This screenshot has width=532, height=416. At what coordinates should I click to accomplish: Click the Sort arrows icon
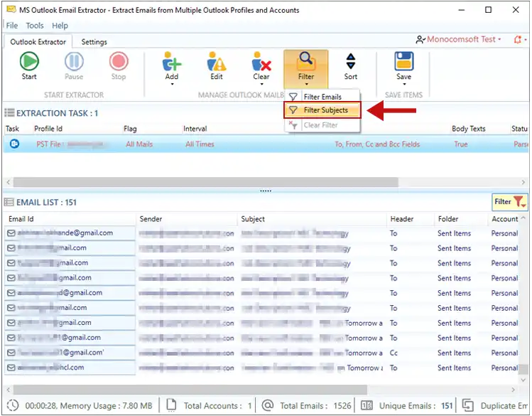click(351, 61)
